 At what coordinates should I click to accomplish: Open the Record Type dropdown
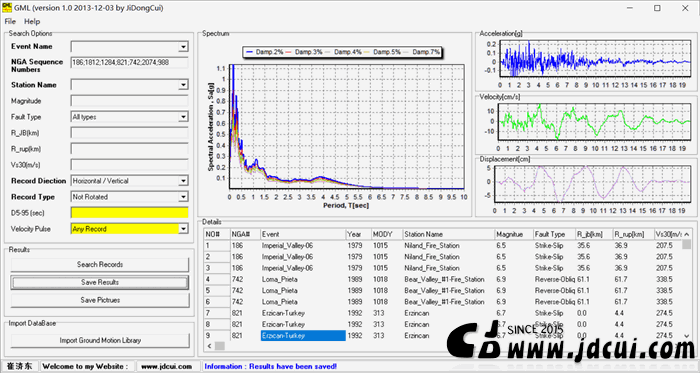point(183,197)
